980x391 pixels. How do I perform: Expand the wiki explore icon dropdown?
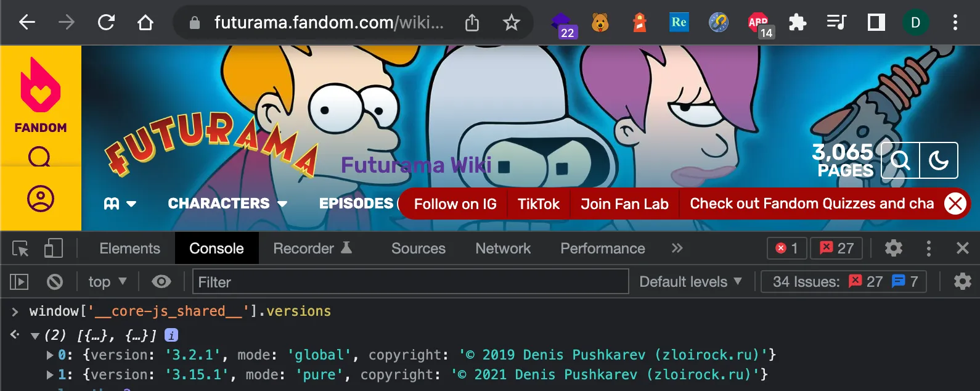pos(120,204)
